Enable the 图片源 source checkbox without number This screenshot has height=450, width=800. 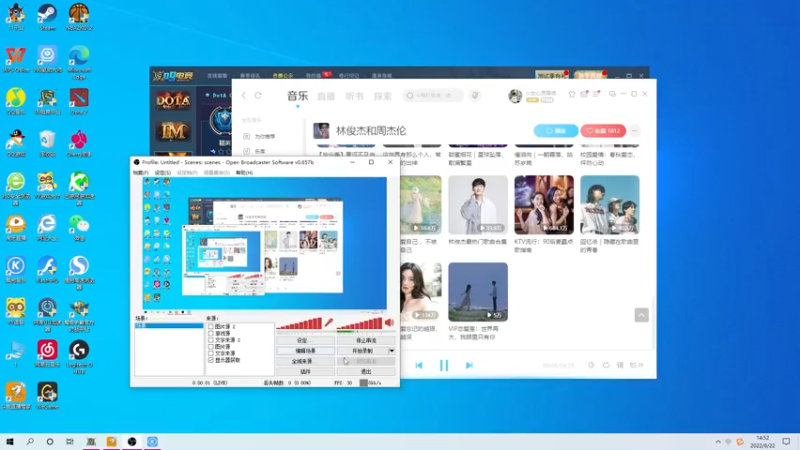(211, 346)
